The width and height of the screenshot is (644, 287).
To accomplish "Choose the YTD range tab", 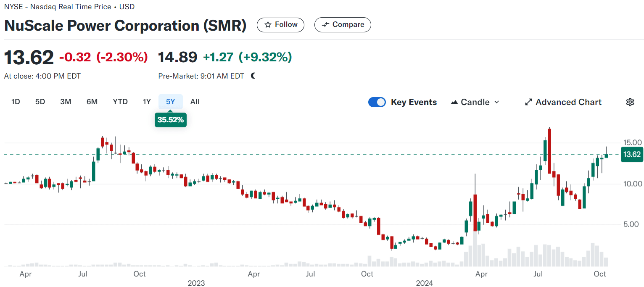I will coord(120,102).
